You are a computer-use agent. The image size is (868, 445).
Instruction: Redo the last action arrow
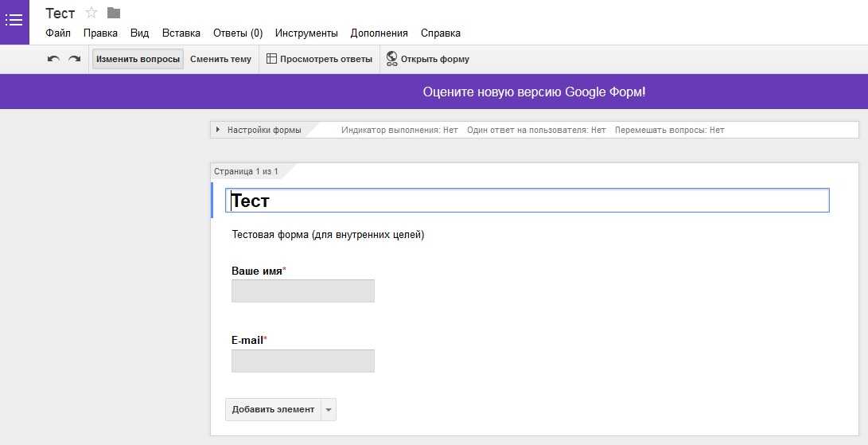click(x=74, y=59)
